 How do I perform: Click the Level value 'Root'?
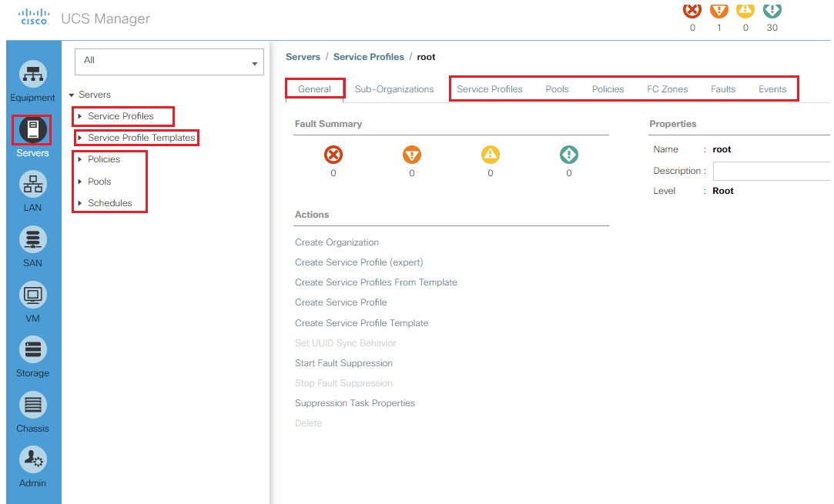coord(723,191)
